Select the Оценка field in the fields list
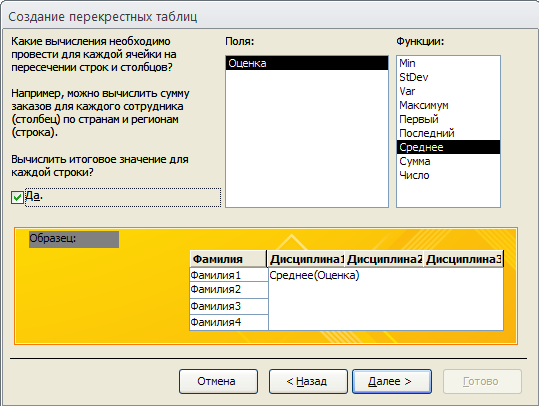Image resolution: width=539 pixels, height=406 pixels. [x=307, y=63]
